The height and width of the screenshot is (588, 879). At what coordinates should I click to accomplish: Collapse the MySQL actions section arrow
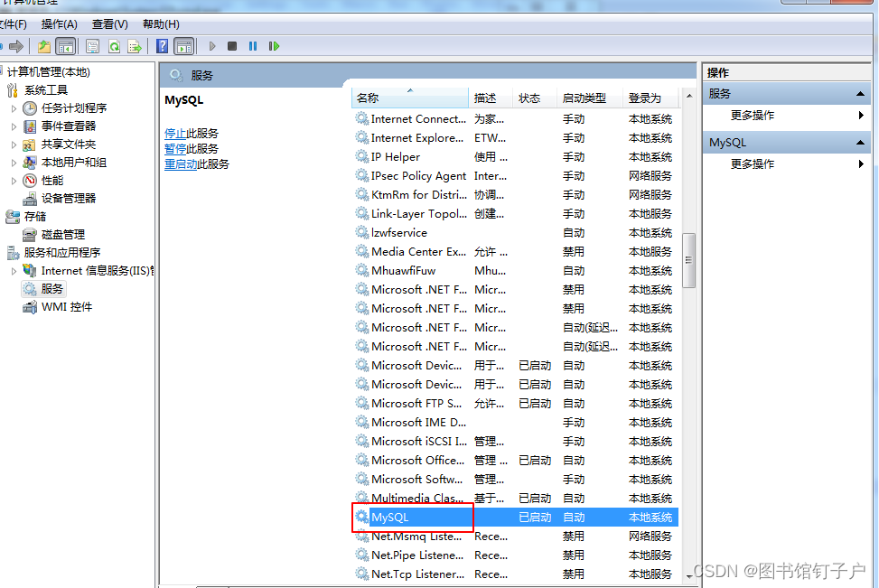point(860,143)
